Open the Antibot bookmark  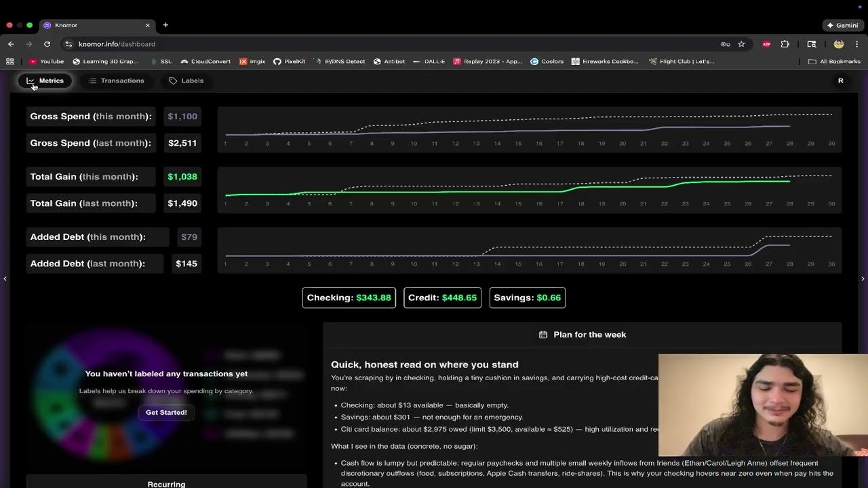pyautogui.click(x=389, y=62)
